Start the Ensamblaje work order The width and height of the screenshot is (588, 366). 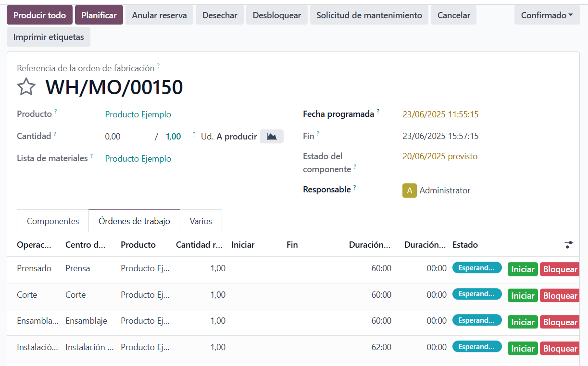pyautogui.click(x=523, y=322)
